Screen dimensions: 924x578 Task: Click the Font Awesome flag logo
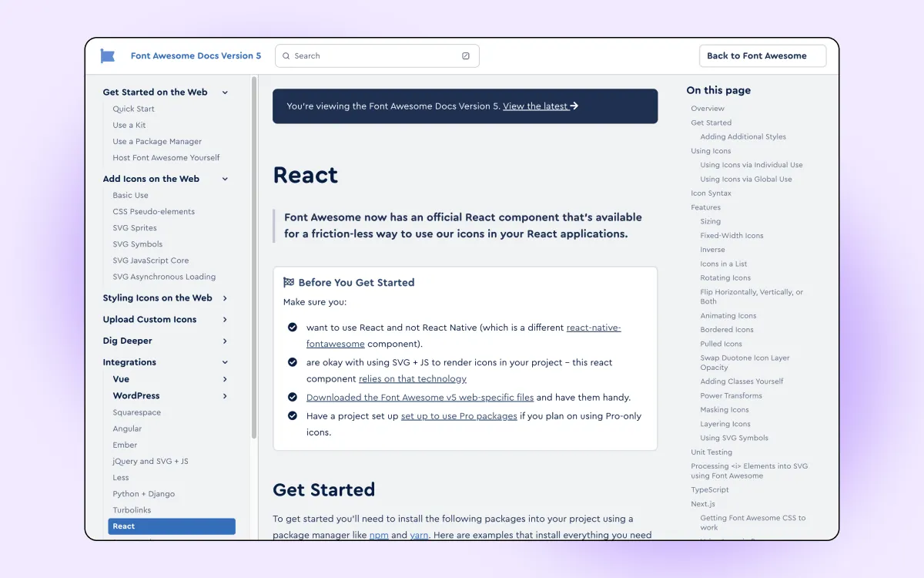tap(107, 55)
